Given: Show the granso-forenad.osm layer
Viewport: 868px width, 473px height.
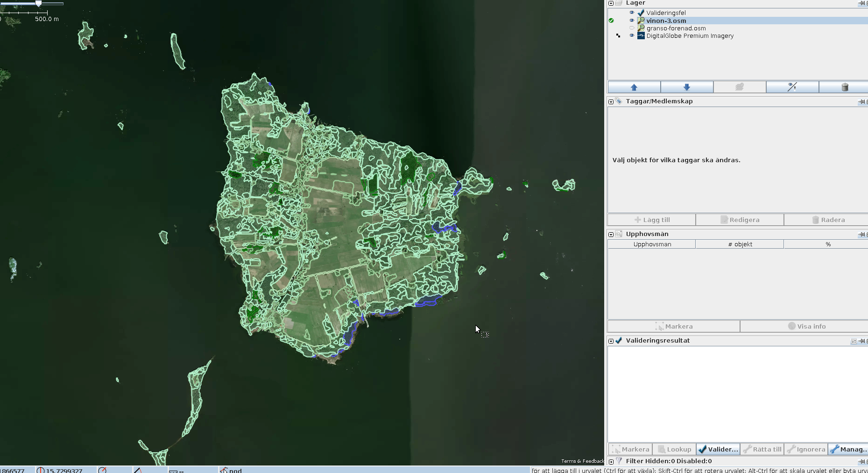Looking at the screenshot, I should coord(632,28).
